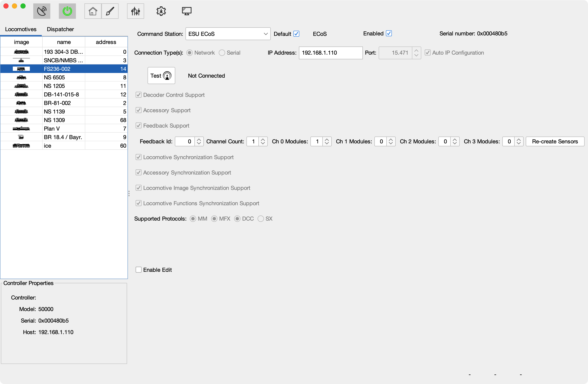Click the ice train thumbnail image
Image resolution: width=588 pixels, height=384 pixels.
(21, 146)
